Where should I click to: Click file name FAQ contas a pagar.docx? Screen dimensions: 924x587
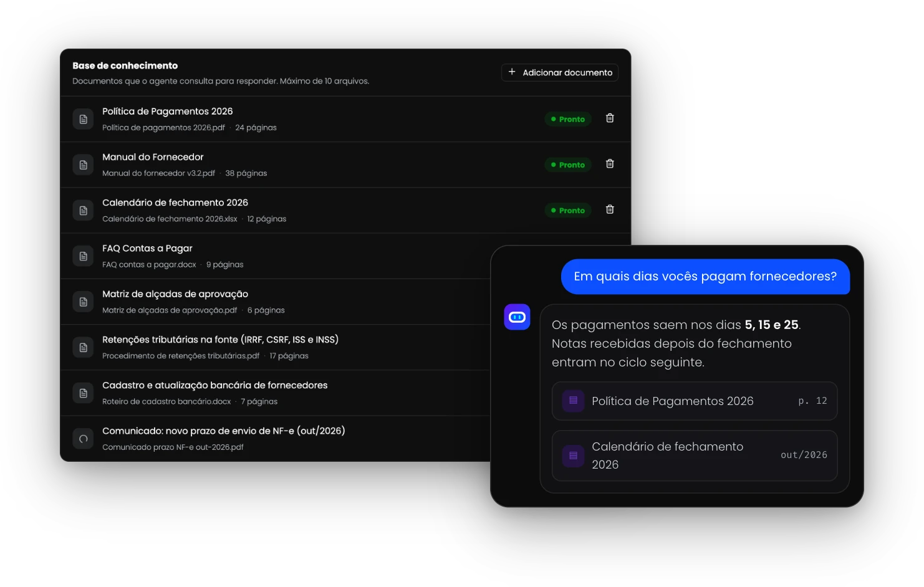[149, 265]
